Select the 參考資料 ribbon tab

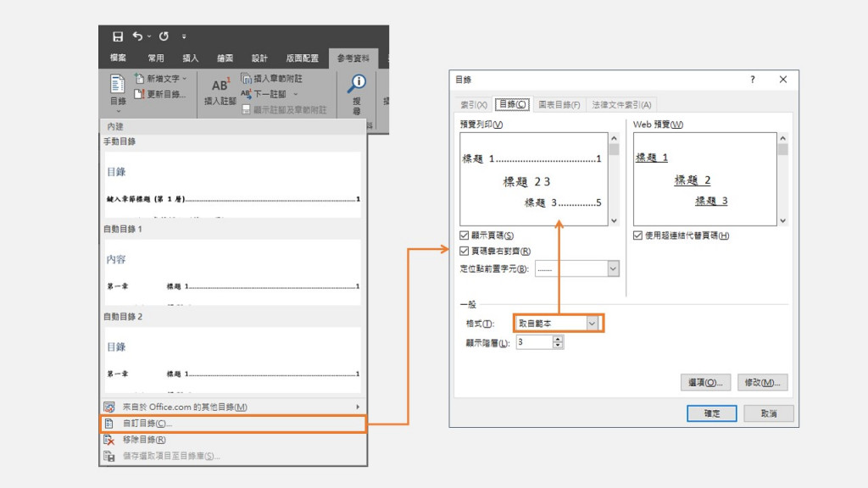[x=353, y=58]
